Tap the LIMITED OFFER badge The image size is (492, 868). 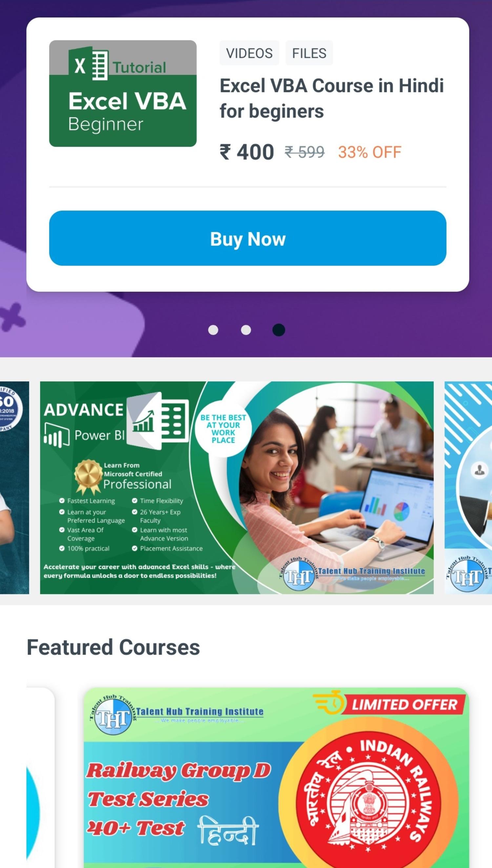pos(389,705)
